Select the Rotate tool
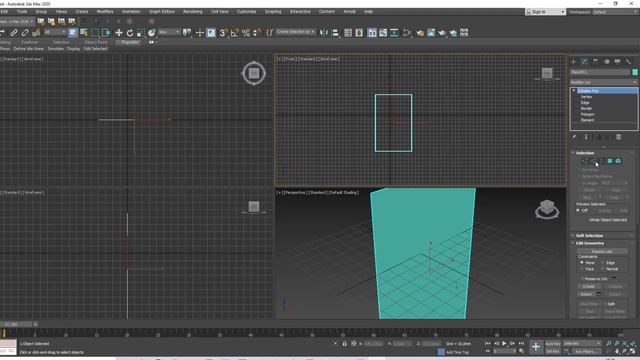The height and width of the screenshot is (360, 640). pyautogui.click(x=130, y=33)
